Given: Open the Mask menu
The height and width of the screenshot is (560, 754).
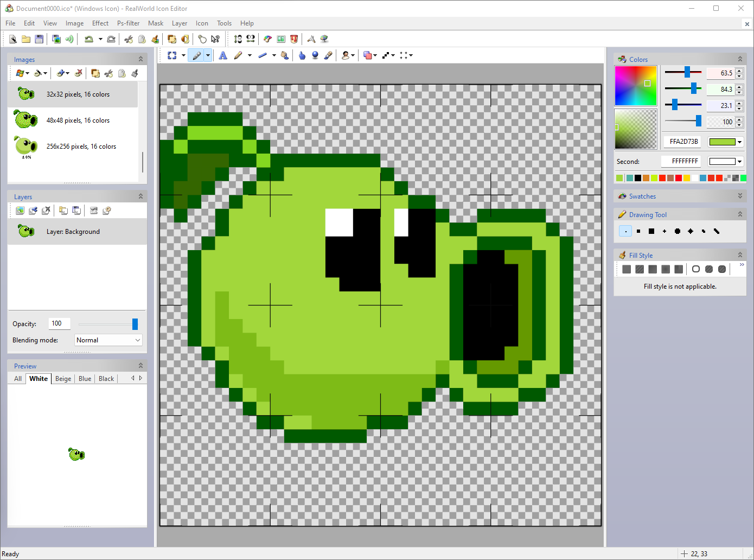Looking at the screenshot, I should pos(156,23).
